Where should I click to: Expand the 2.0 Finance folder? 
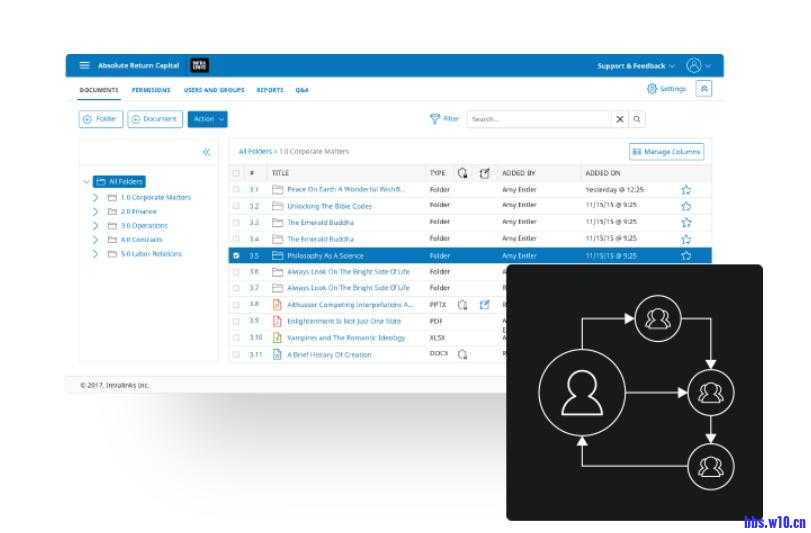[95, 212]
